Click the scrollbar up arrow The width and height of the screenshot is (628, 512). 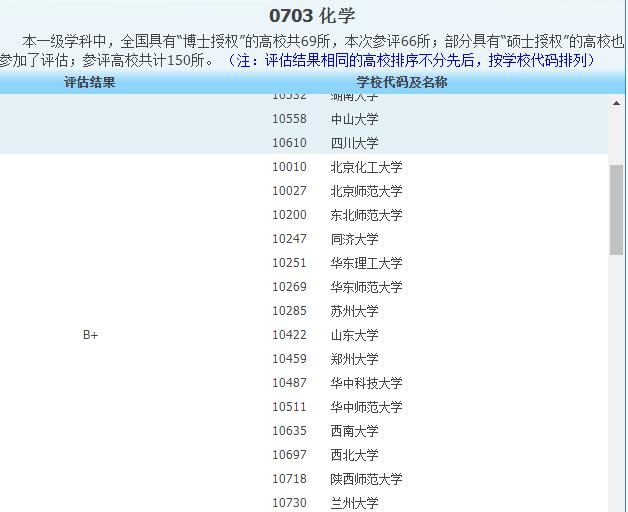click(x=616, y=104)
